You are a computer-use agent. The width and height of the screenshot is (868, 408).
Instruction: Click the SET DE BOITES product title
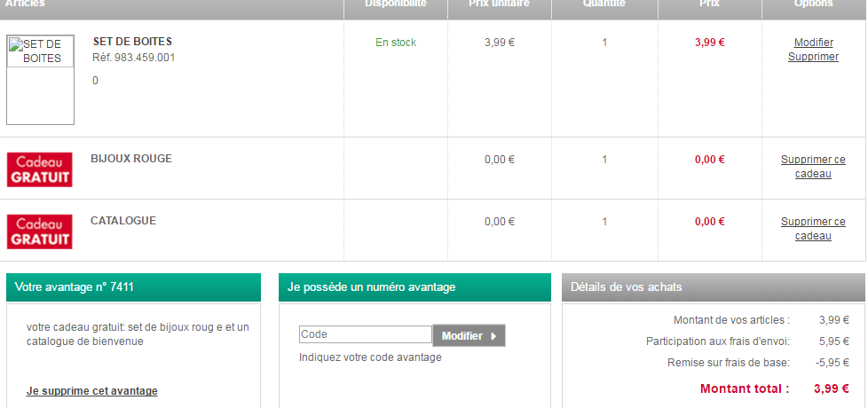132,42
